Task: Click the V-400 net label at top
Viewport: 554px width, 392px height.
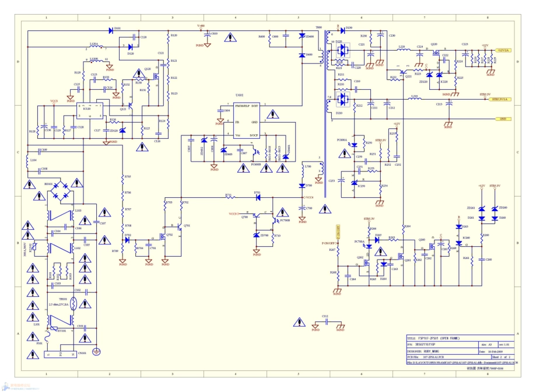Action: tap(201, 26)
